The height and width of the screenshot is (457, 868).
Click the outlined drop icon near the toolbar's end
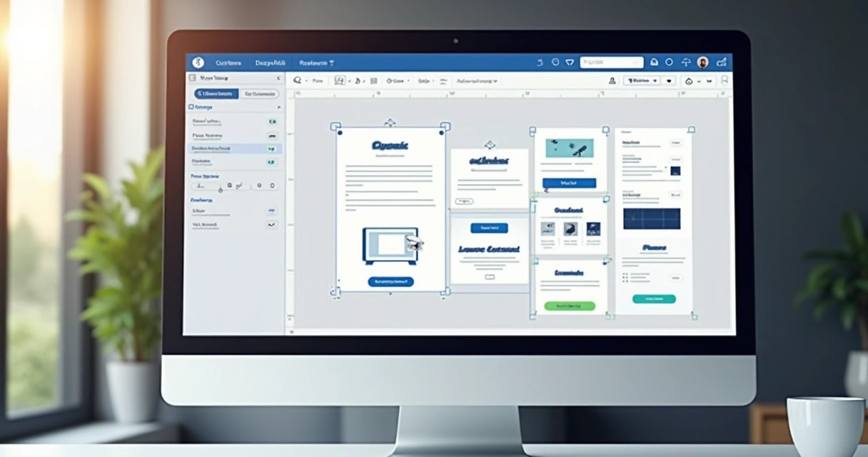[689, 81]
